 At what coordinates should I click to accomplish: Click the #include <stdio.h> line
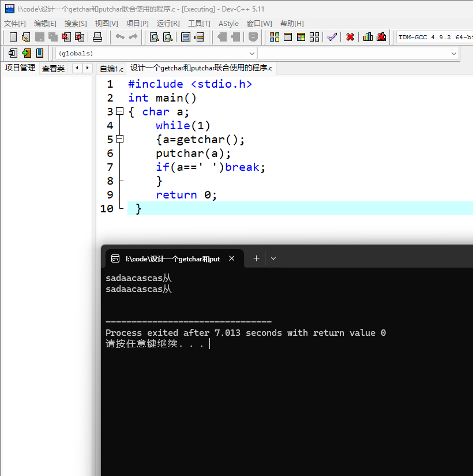click(190, 84)
